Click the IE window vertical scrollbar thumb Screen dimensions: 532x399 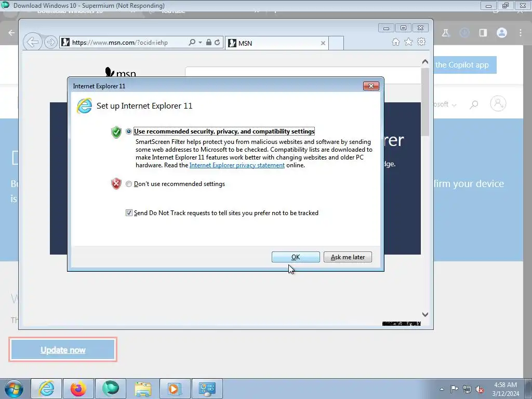[x=425, y=102]
